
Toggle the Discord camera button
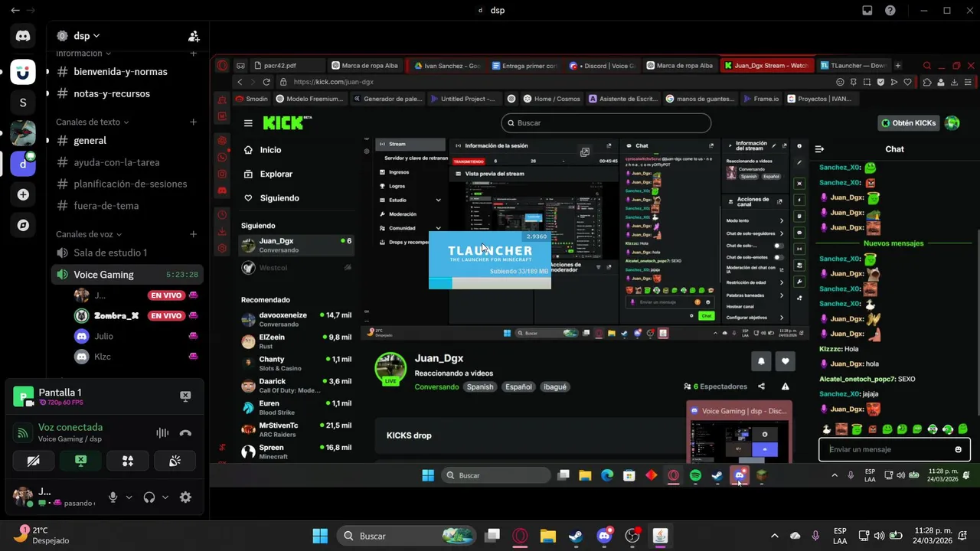click(x=34, y=461)
